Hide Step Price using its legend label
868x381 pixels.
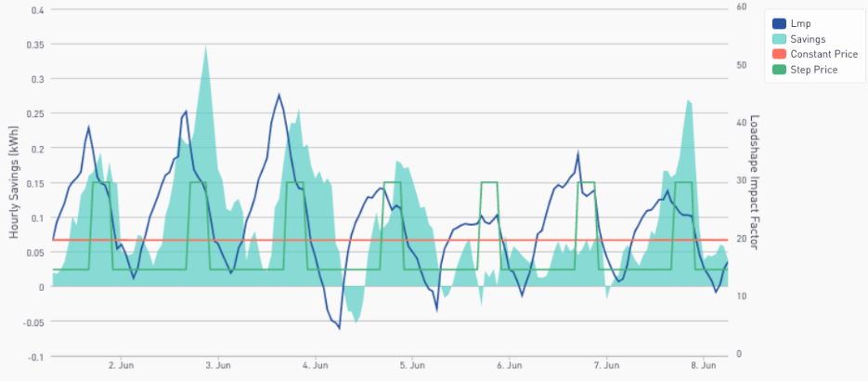(814, 69)
